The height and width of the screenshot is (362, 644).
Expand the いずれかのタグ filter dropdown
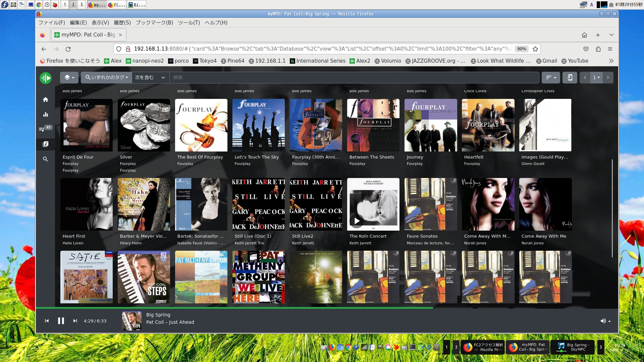pyautogui.click(x=106, y=77)
